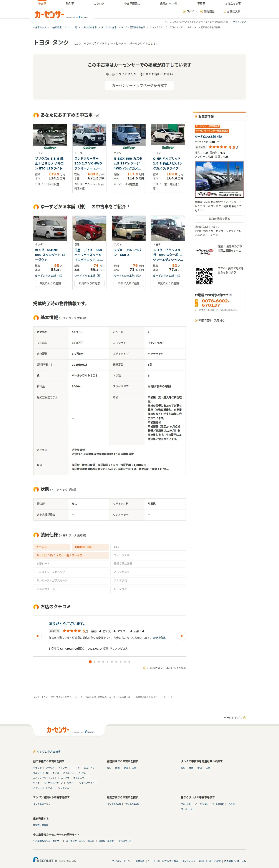Screen dimensions: 279x868
Task: Open 閲覧履歴 browsing history
Action: click(x=207, y=12)
